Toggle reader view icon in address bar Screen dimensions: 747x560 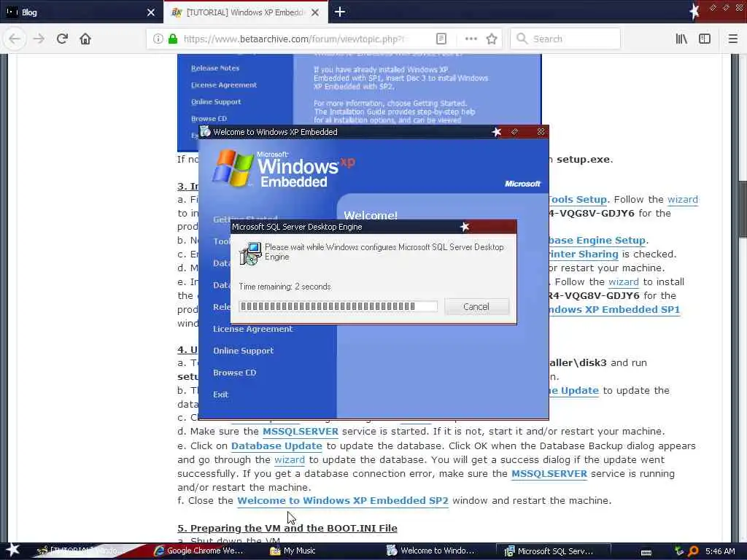tap(441, 39)
